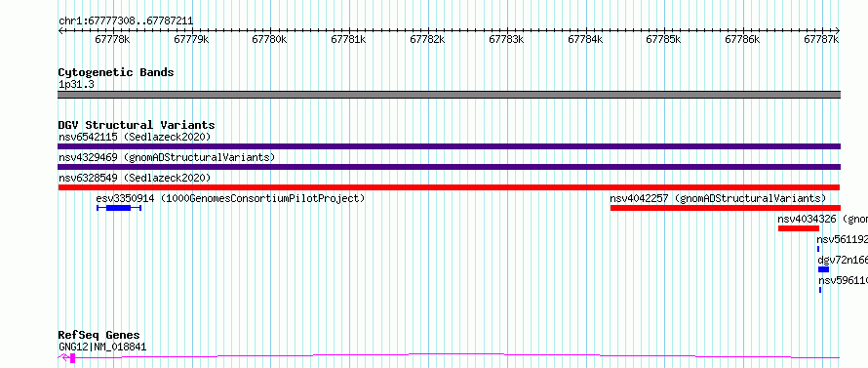
Task: Click the 67786k ruler tick label
Action: tap(743, 39)
